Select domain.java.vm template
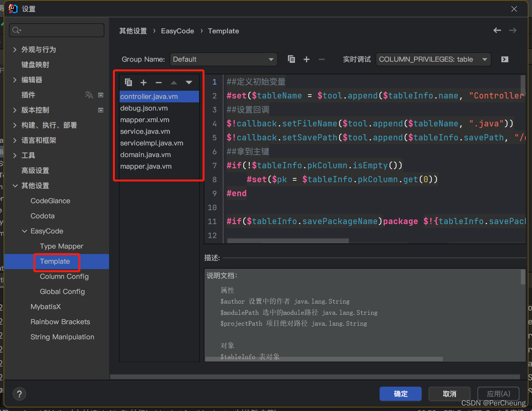532x411 pixels. pyautogui.click(x=159, y=155)
